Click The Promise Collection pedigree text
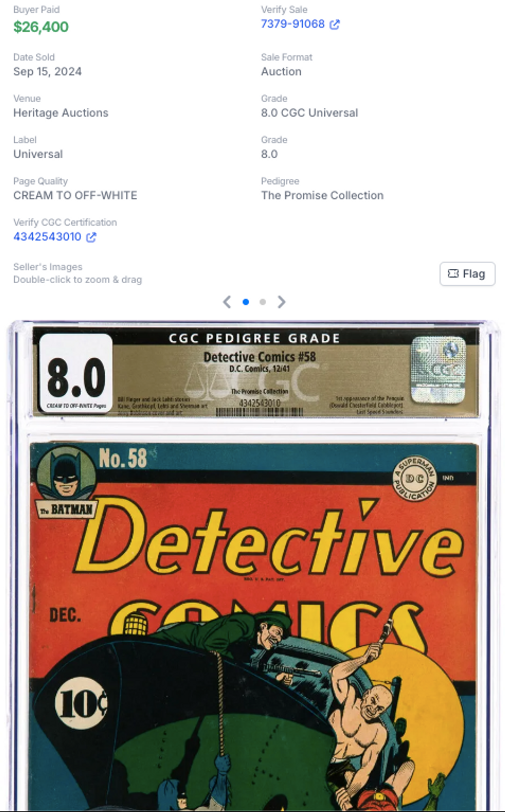This screenshot has height=812, width=505. coord(322,195)
